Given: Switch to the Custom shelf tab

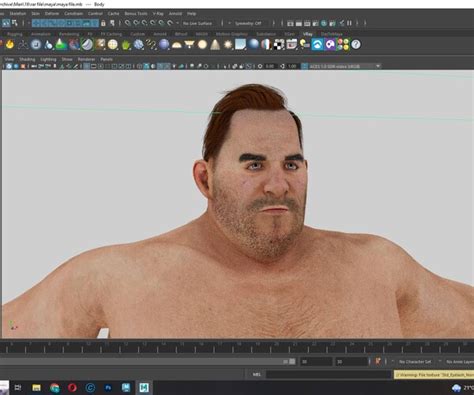Looking at the screenshot, I should tap(137, 34).
